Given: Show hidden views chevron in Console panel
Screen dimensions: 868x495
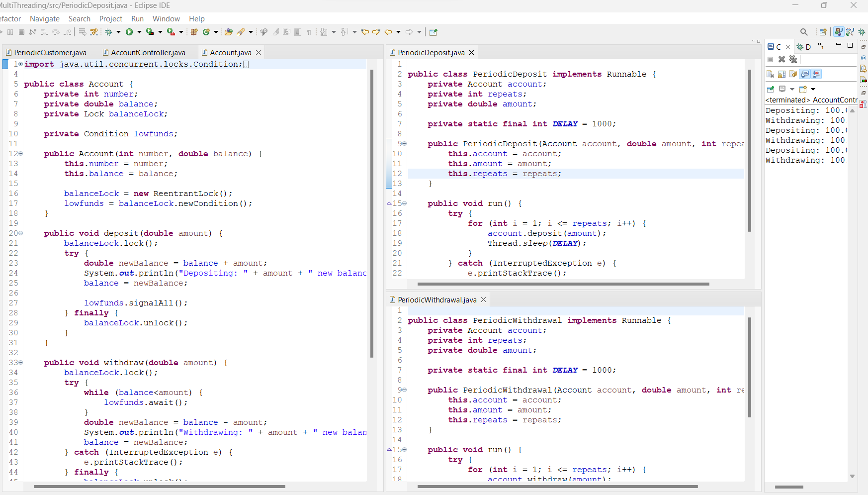Looking at the screenshot, I should 821,46.
